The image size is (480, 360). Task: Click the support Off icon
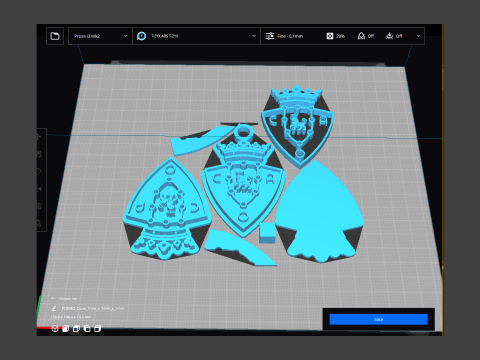tap(361, 36)
